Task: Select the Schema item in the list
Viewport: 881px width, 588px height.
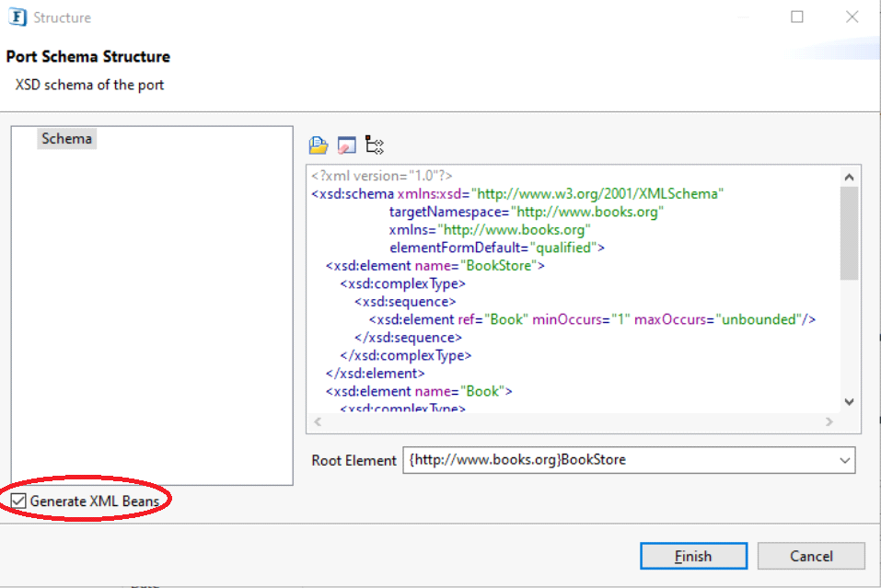Action: [x=66, y=139]
